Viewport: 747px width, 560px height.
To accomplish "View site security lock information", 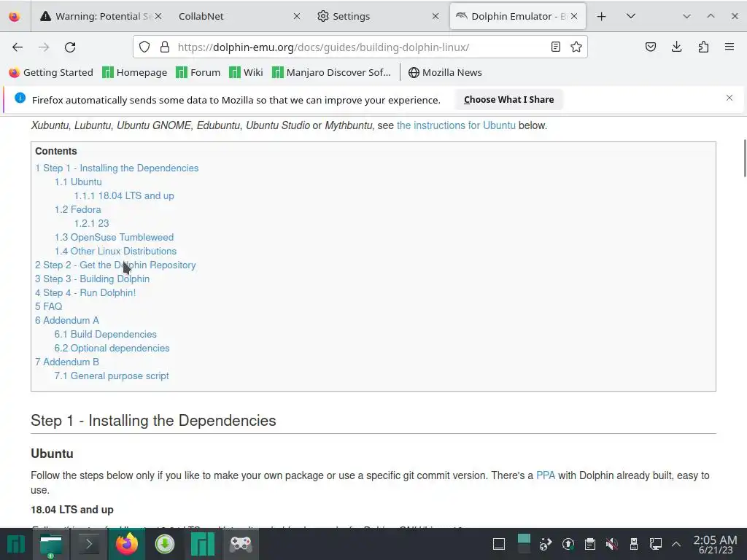I will click(165, 47).
